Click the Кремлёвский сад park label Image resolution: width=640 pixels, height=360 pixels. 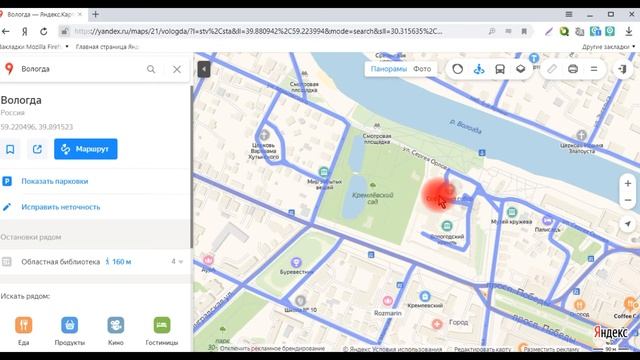pos(372,198)
